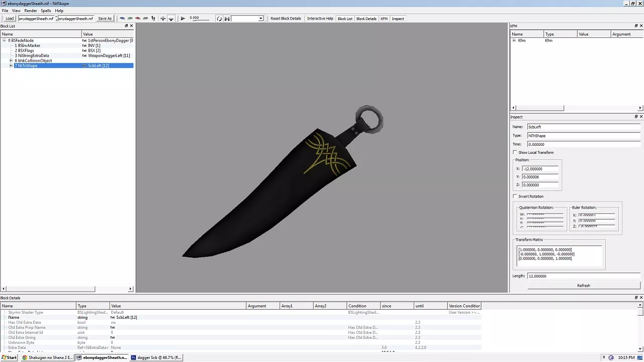Click the green eye view icon
This screenshot has width=644, height=362.
click(130, 19)
